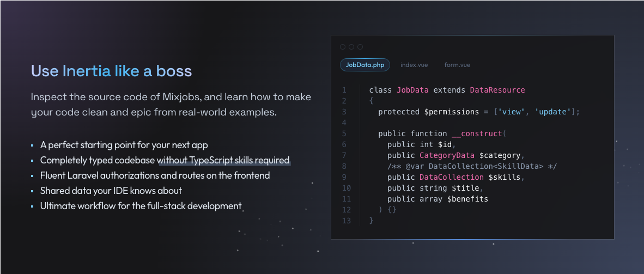Click code line 'class JobData extends DataResource'
This screenshot has width=644, height=274.
pyautogui.click(x=447, y=90)
